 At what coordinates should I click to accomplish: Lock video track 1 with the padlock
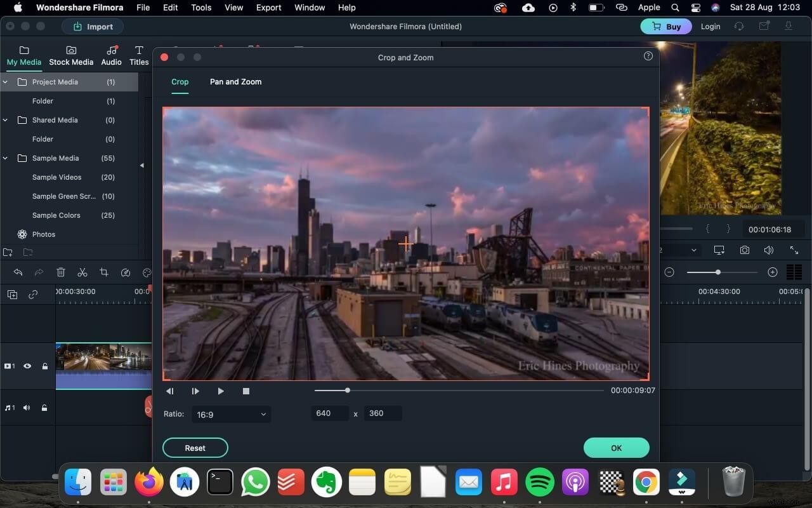pos(44,366)
